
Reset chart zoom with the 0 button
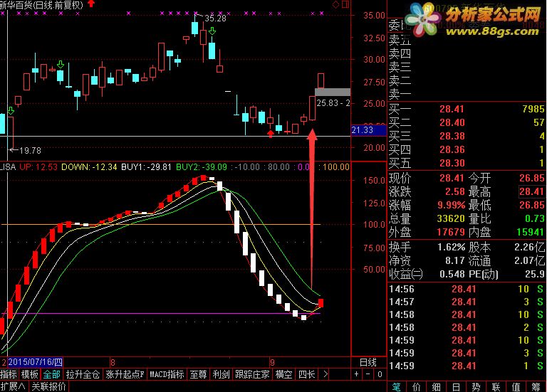click(380, 374)
